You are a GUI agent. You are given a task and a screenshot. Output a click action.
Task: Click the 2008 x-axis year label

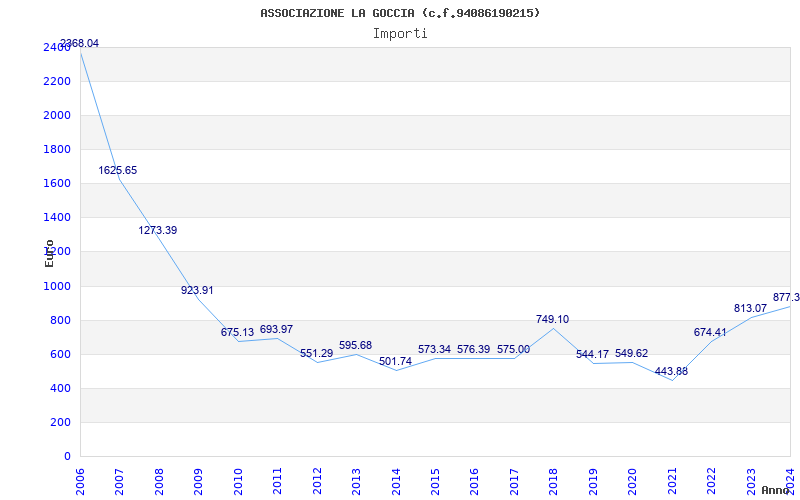160,480
